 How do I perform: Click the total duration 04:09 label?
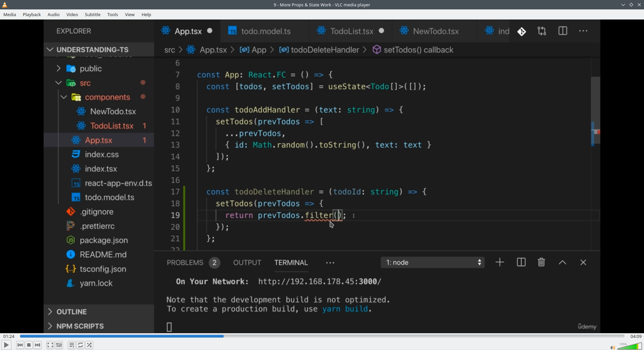click(636, 336)
